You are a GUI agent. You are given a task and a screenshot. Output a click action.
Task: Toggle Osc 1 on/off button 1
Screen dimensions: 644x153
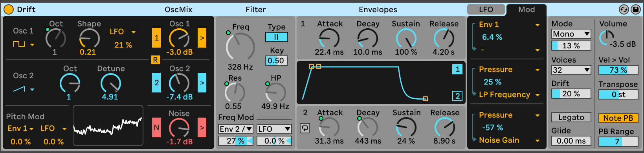156,38
